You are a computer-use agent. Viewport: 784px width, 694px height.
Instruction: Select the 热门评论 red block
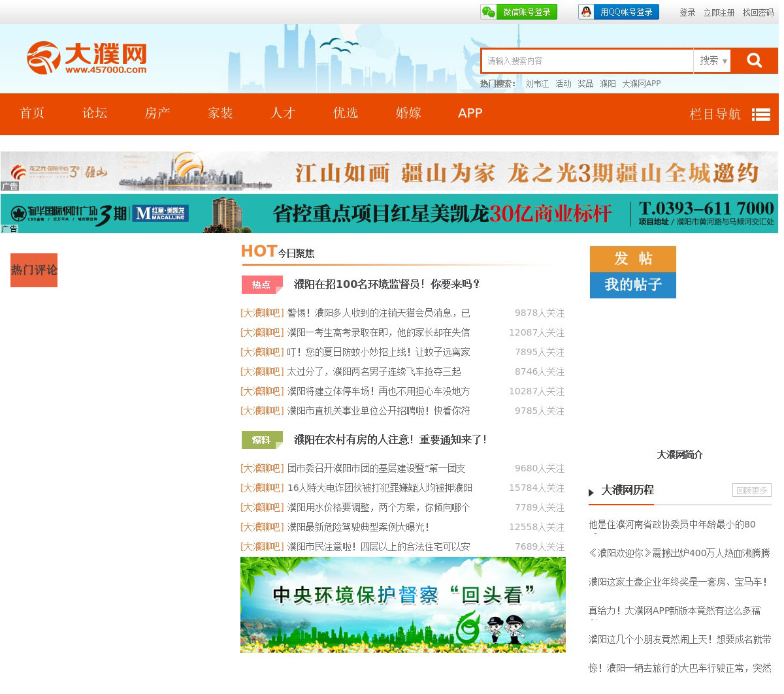click(x=34, y=270)
